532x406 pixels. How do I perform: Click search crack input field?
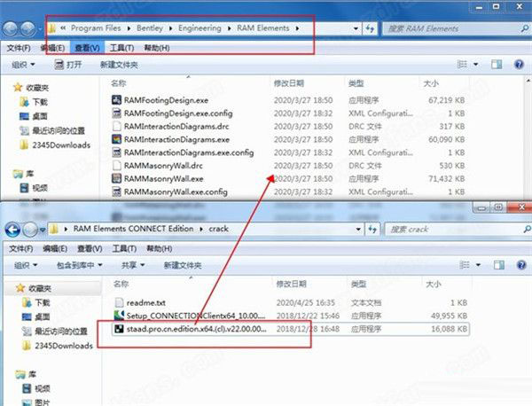[x=457, y=230]
